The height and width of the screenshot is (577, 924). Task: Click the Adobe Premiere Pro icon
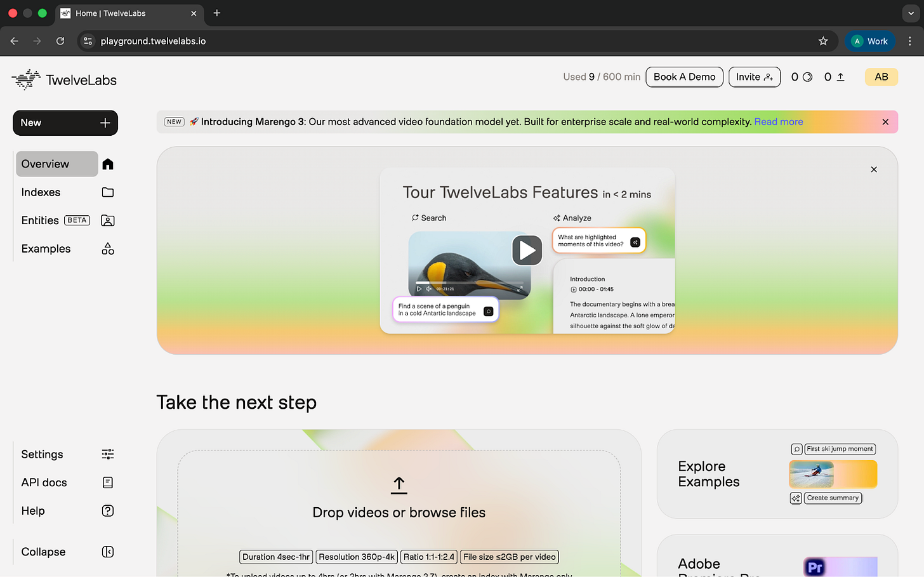pyautogui.click(x=815, y=567)
